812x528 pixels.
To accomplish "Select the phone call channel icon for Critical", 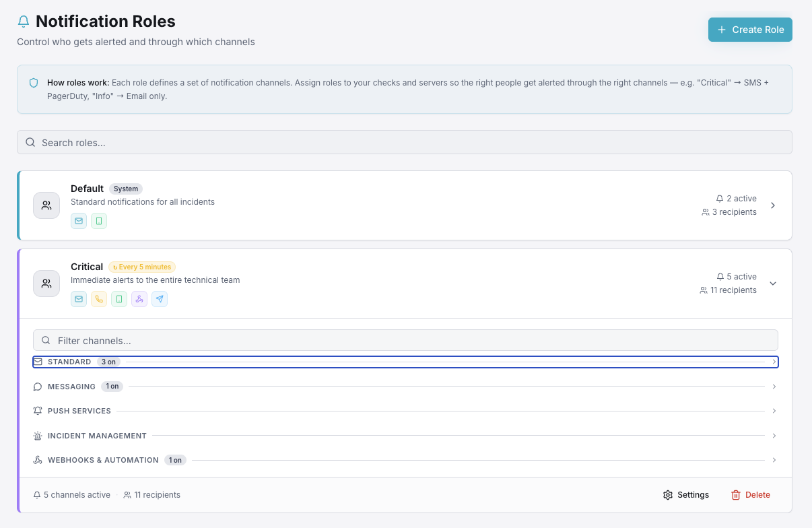I will pyautogui.click(x=99, y=298).
